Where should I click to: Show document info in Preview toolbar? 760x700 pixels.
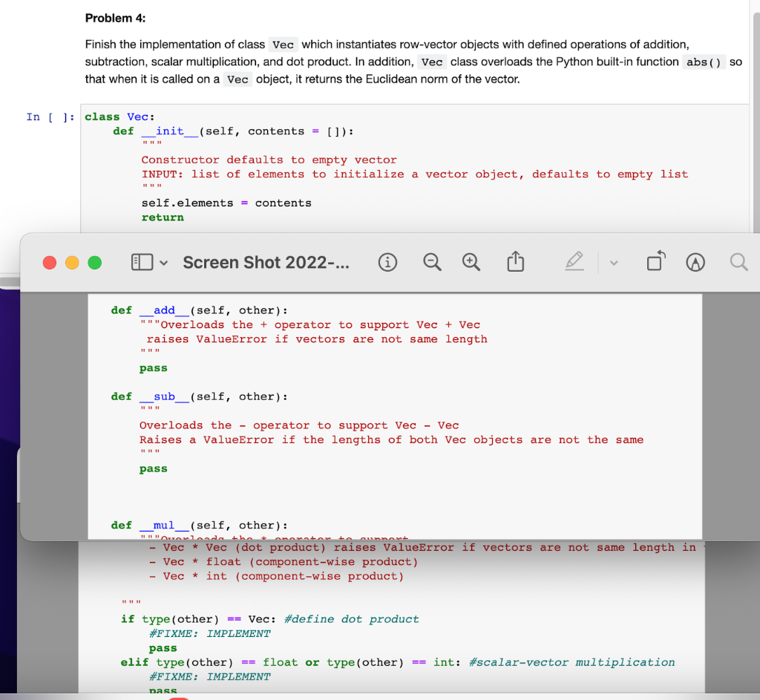coord(387,262)
